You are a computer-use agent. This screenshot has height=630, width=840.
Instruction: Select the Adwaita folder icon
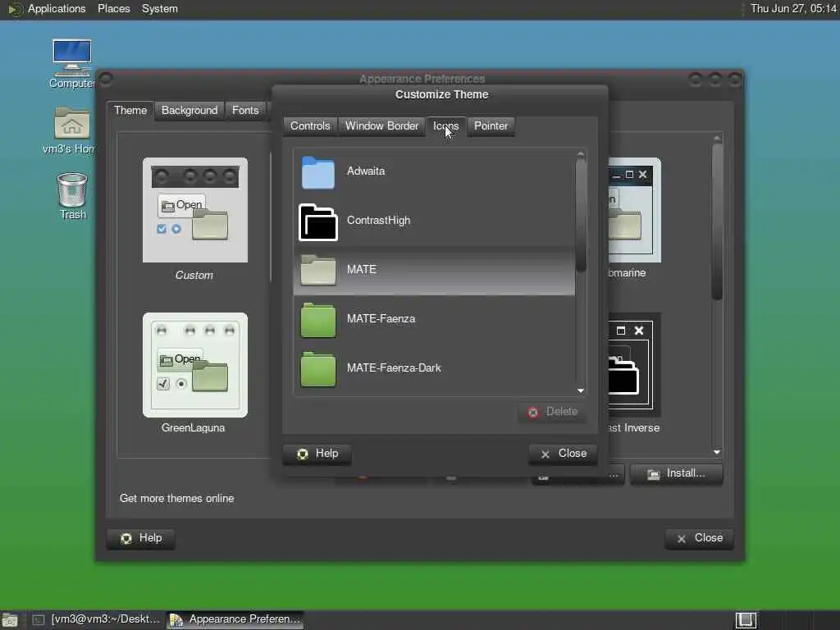(317, 172)
